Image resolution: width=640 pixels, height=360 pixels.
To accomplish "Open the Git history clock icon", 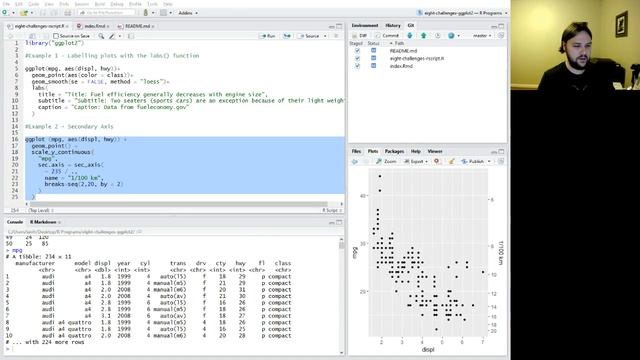I will [x=438, y=36].
